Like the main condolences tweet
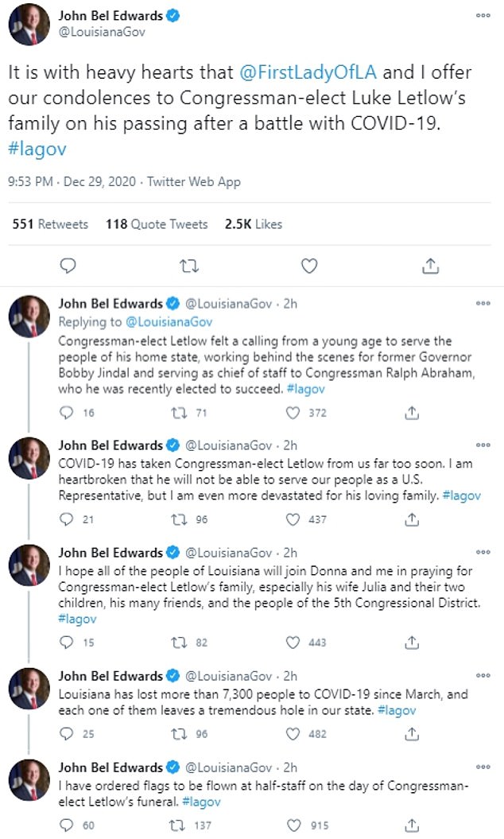 tap(309, 265)
